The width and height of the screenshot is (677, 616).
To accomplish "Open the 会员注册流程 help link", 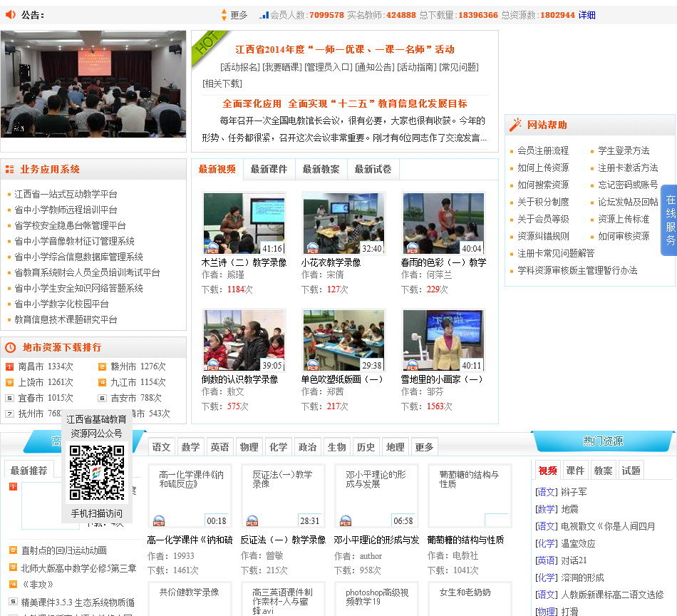I will (x=543, y=150).
